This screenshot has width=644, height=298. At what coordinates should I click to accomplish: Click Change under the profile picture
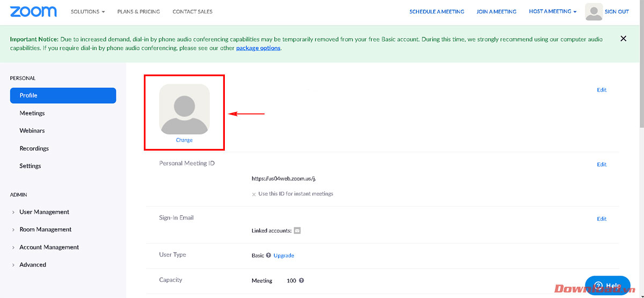[184, 140]
